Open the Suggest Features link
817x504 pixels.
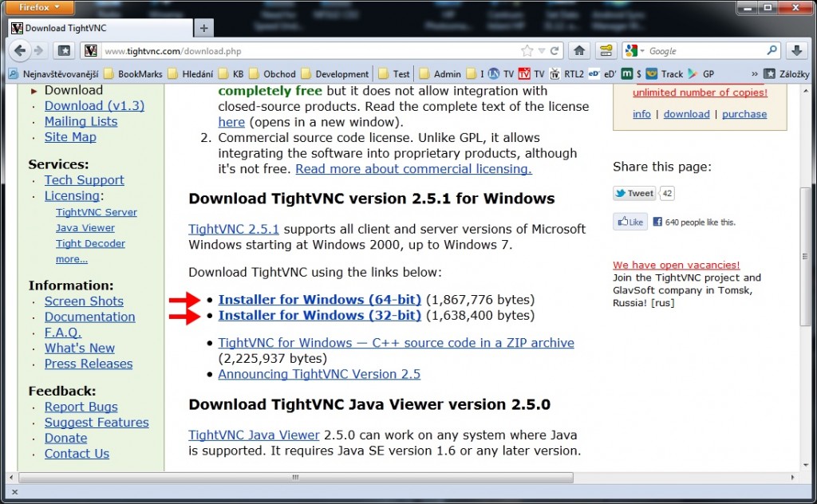coord(97,423)
